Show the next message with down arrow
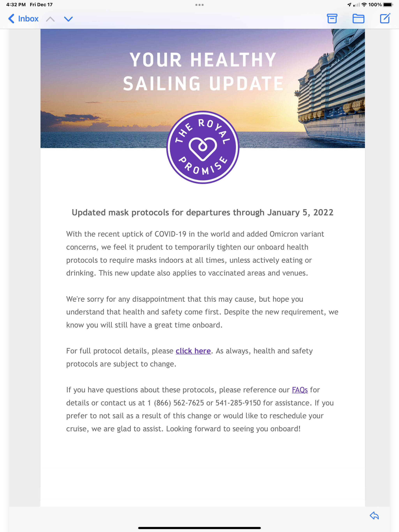The image size is (399, 532). [x=68, y=19]
